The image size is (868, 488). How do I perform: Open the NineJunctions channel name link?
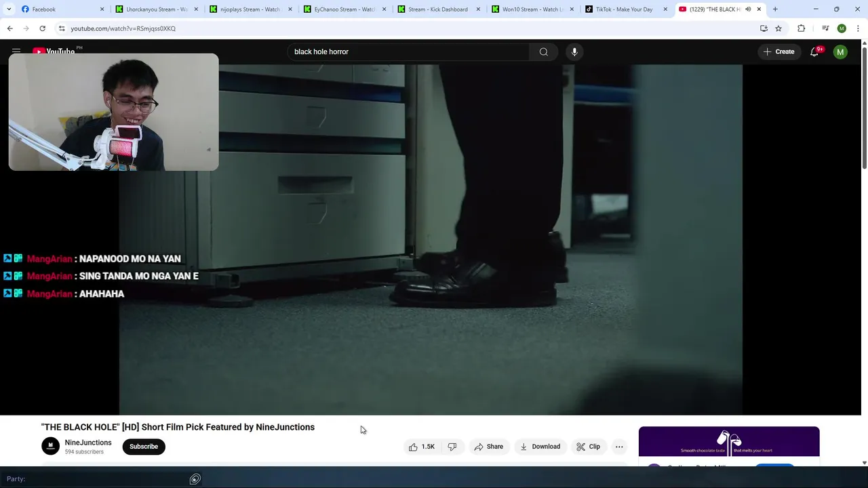pyautogui.click(x=88, y=443)
